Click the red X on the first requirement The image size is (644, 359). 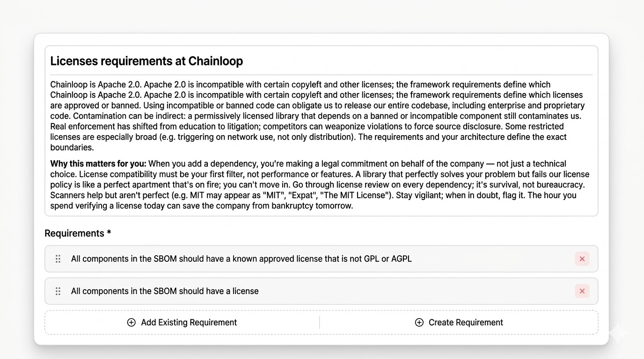tap(582, 258)
